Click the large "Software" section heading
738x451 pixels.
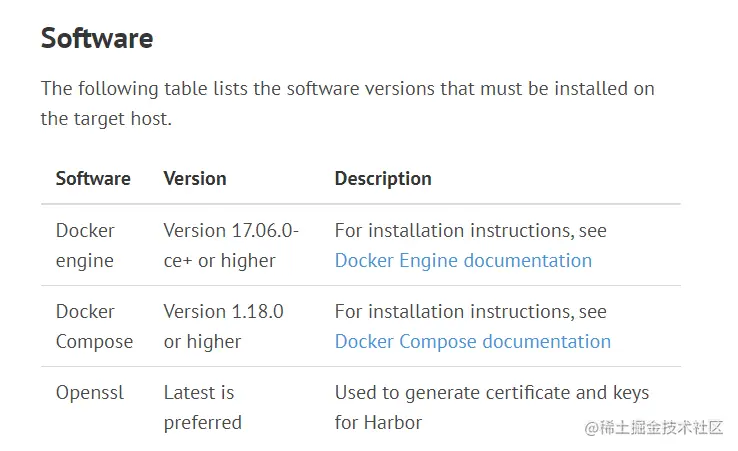click(97, 39)
